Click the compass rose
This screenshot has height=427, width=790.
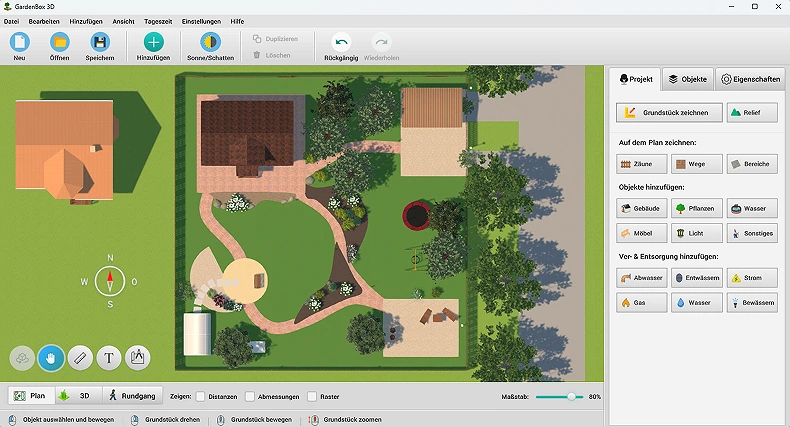pyautogui.click(x=110, y=281)
